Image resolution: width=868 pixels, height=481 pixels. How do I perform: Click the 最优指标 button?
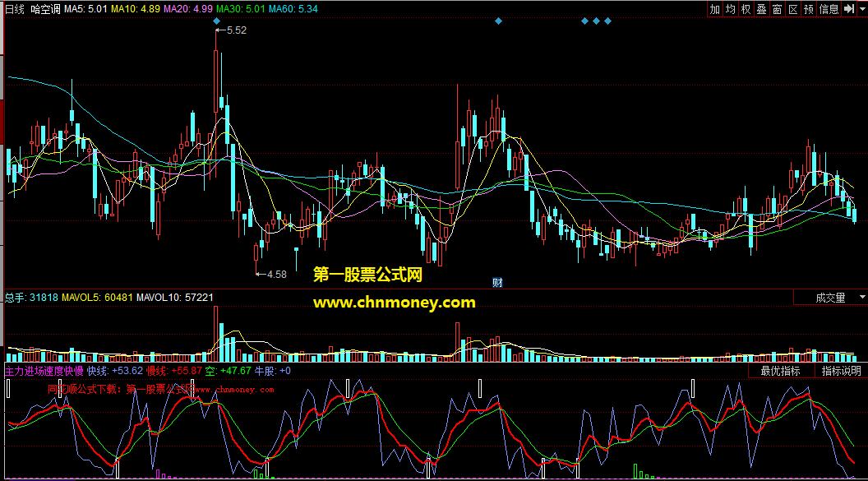coord(781,371)
